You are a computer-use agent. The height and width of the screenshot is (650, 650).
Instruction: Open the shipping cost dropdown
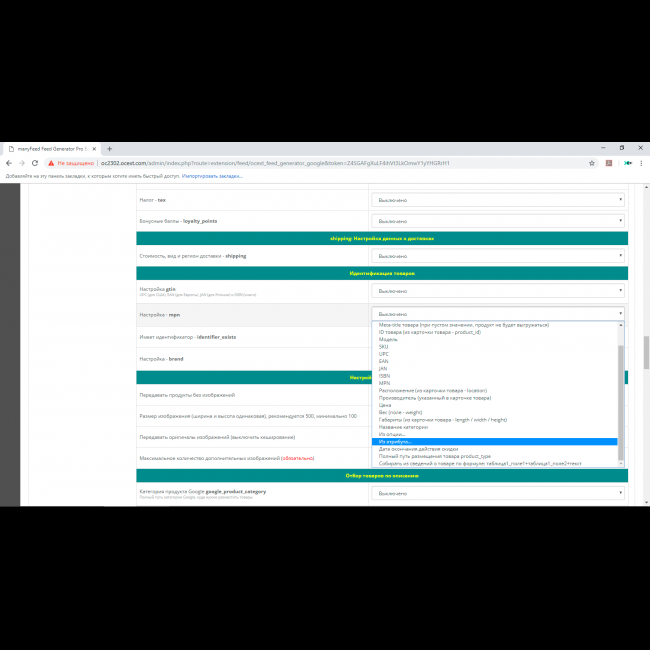coord(498,256)
